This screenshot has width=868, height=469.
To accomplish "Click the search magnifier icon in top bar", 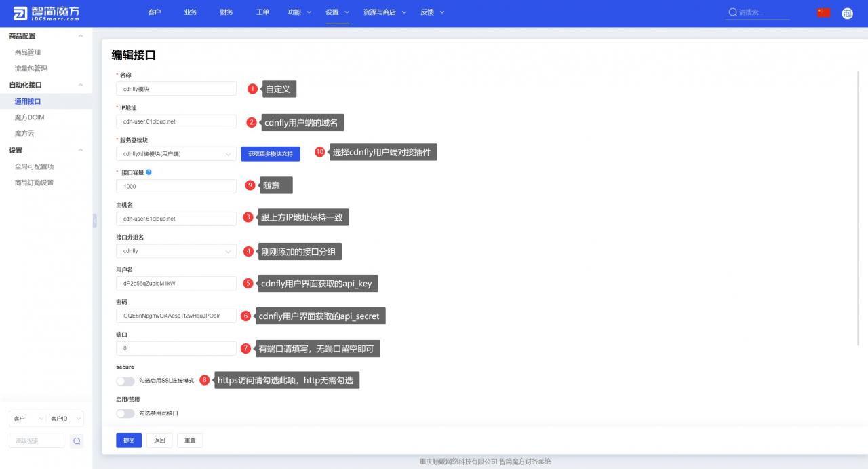I will [732, 12].
